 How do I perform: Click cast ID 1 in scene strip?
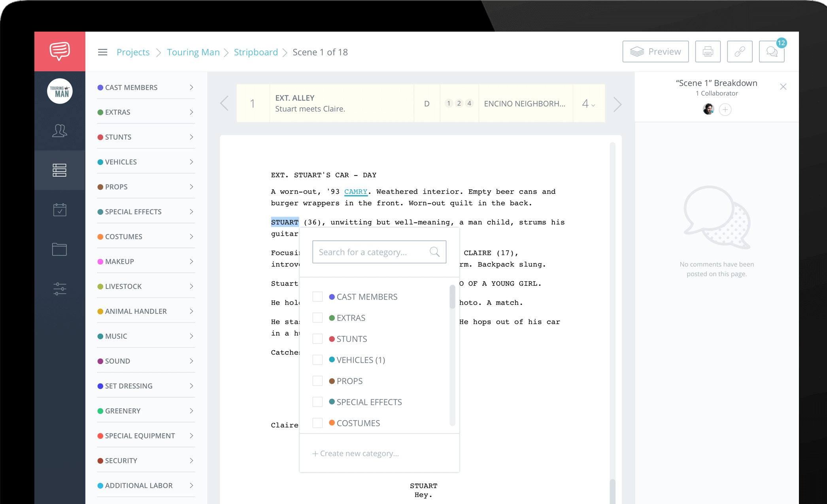click(x=449, y=103)
